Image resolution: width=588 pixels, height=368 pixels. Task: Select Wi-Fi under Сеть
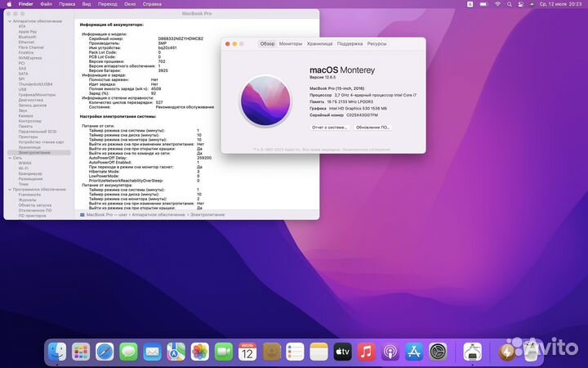23,168
